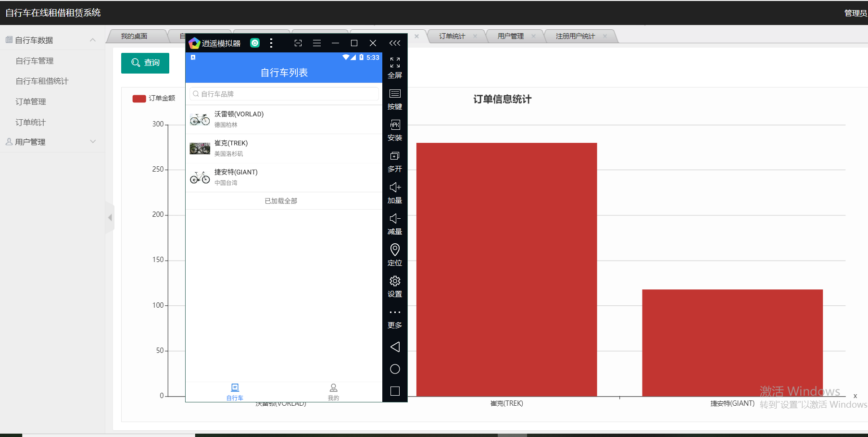Click the 崔克(TREK) x-axis label
The image size is (868, 437).
coord(507,403)
